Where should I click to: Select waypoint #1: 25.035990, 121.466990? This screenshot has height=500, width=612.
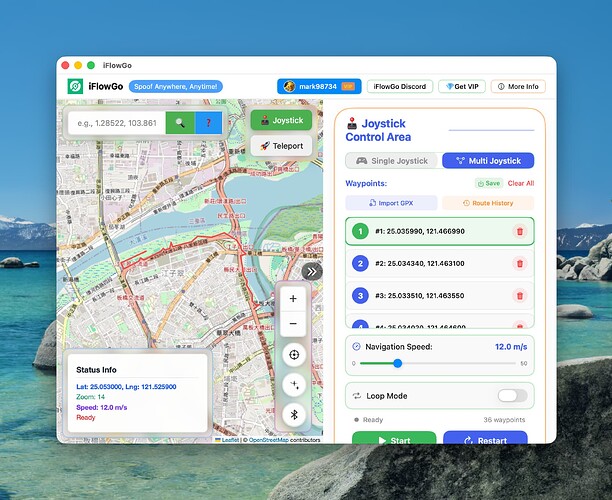coord(439,231)
